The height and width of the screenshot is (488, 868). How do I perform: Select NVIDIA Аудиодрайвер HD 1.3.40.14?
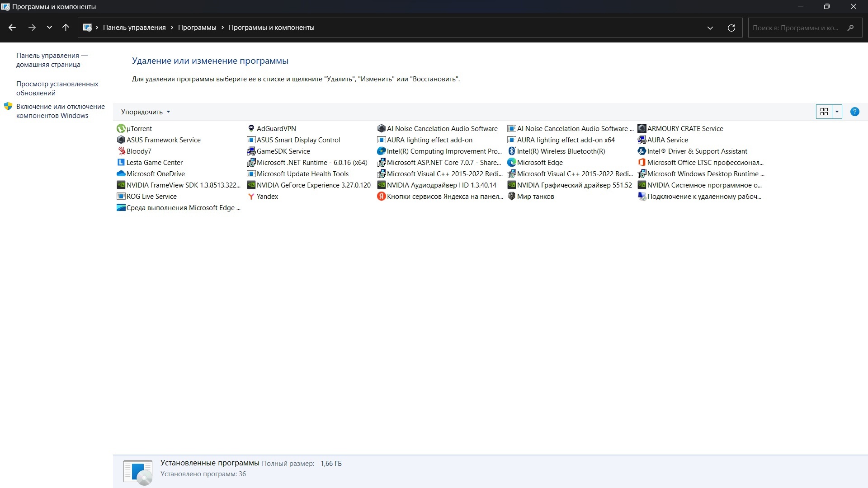pyautogui.click(x=437, y=185)
